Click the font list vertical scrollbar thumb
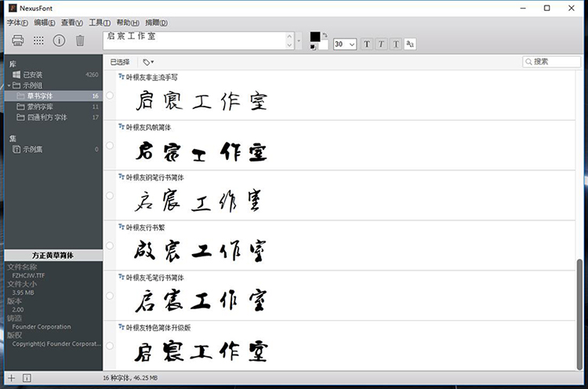 click(x=579, y=314)
